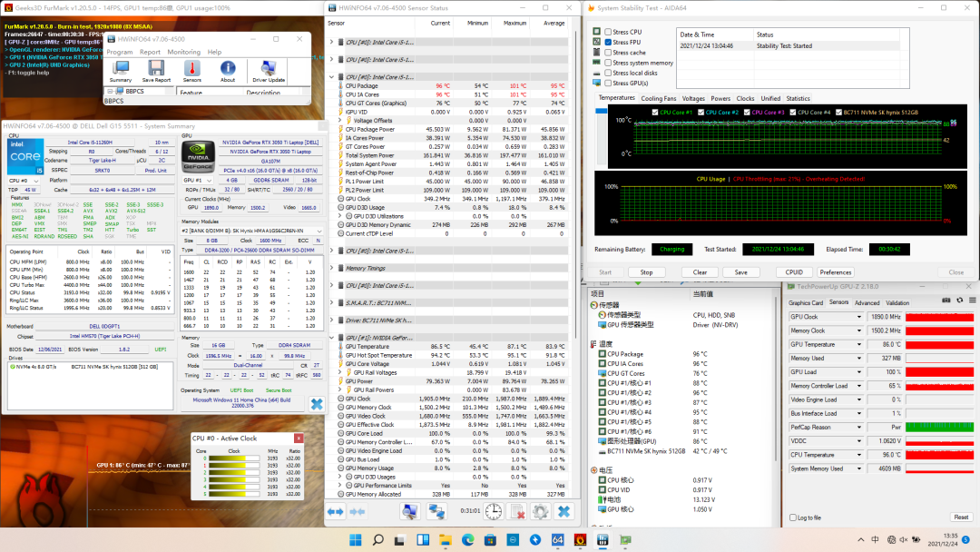Switch to FurMark on the taskbar
Viewport: 980px width, 552px height.
pyautogui.click(x=580, y=539)
